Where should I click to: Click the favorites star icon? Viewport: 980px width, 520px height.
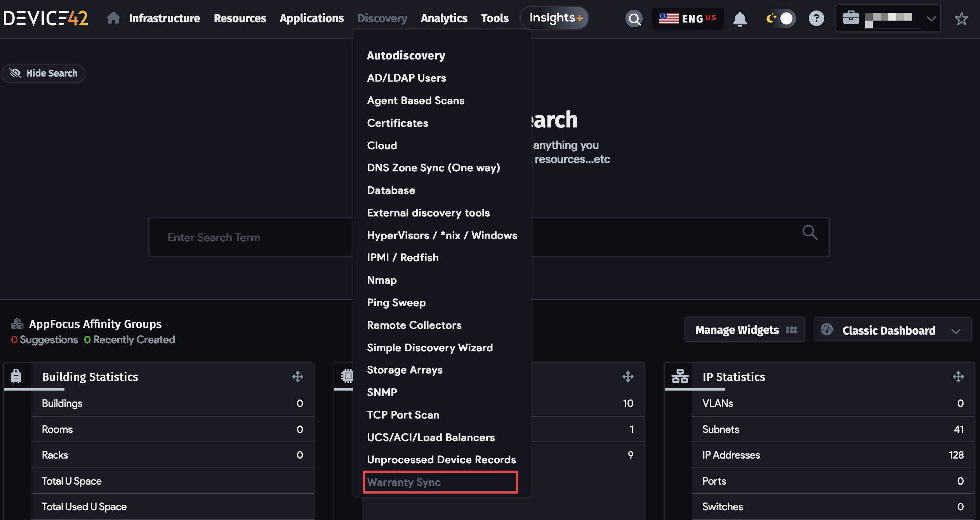click(961, 18)
